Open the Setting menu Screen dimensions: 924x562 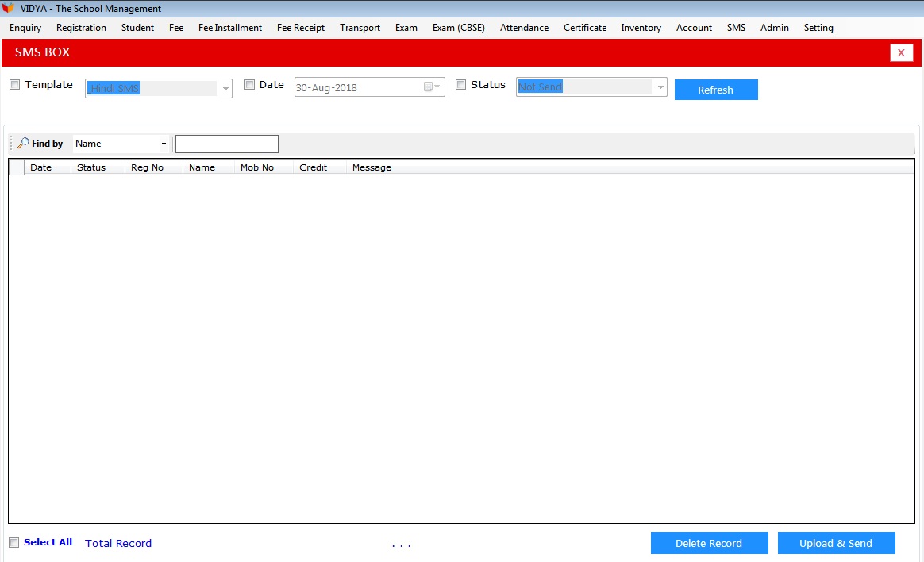tap(818, 28)
